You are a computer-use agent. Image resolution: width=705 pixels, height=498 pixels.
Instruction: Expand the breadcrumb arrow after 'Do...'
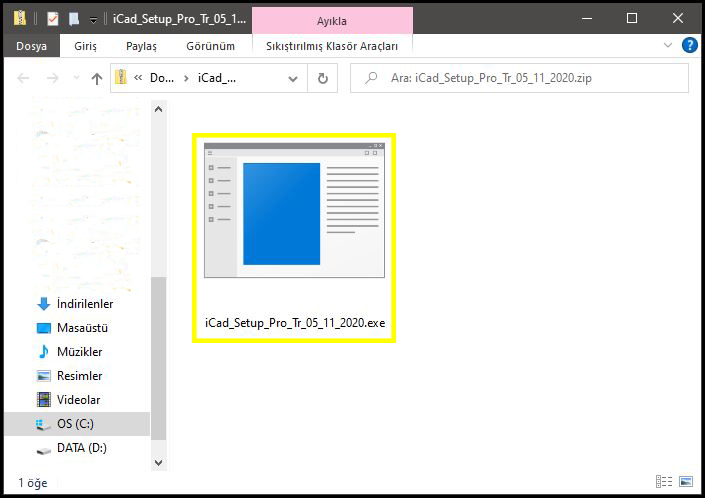(186, 79)
